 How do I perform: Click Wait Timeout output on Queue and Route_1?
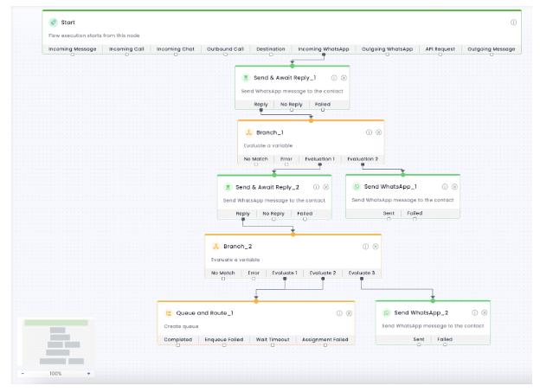[x=273, y=340]
